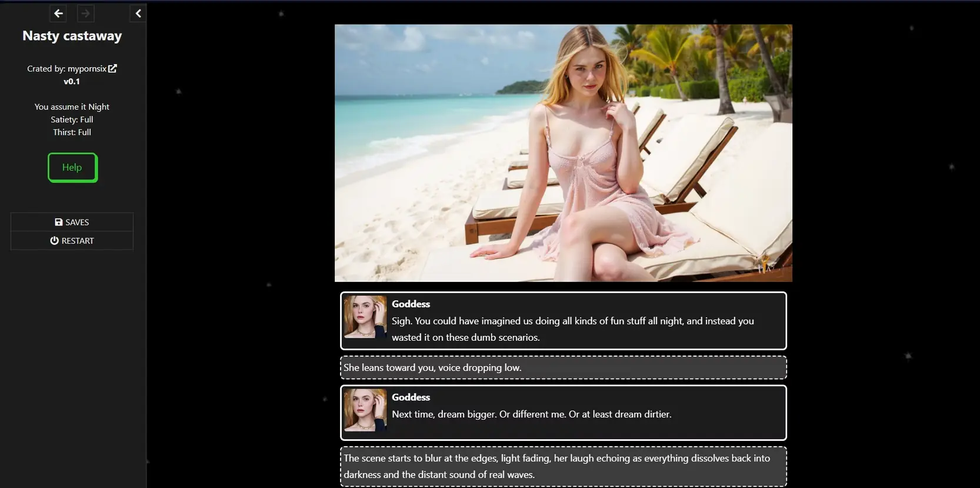Screen dimensions: 980x488
Task: Click the second Goddess avatar portrait
Action: pyautogui.click(x=365, y=410)
